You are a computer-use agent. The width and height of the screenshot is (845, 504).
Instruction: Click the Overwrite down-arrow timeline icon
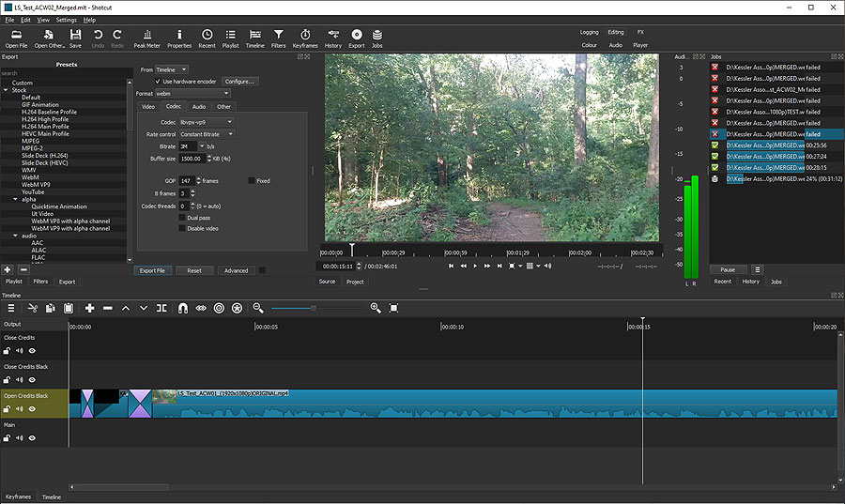coord(144,308)
